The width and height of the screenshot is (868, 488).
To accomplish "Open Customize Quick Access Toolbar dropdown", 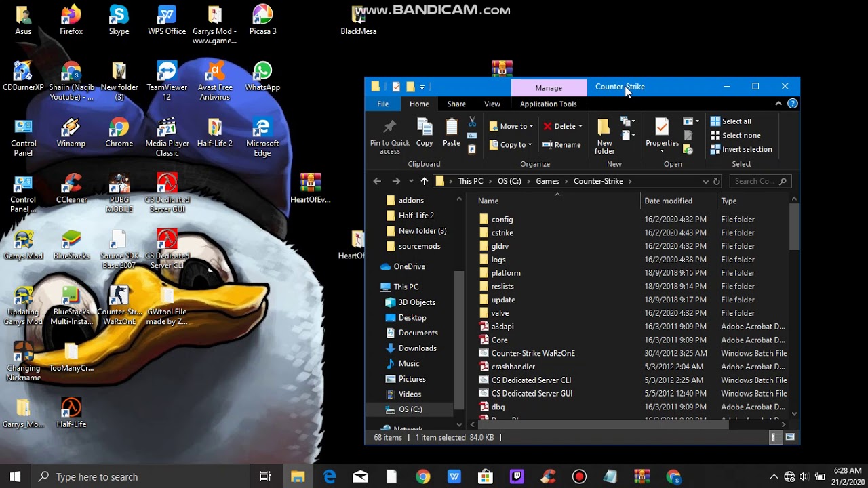I will point(422,87).
